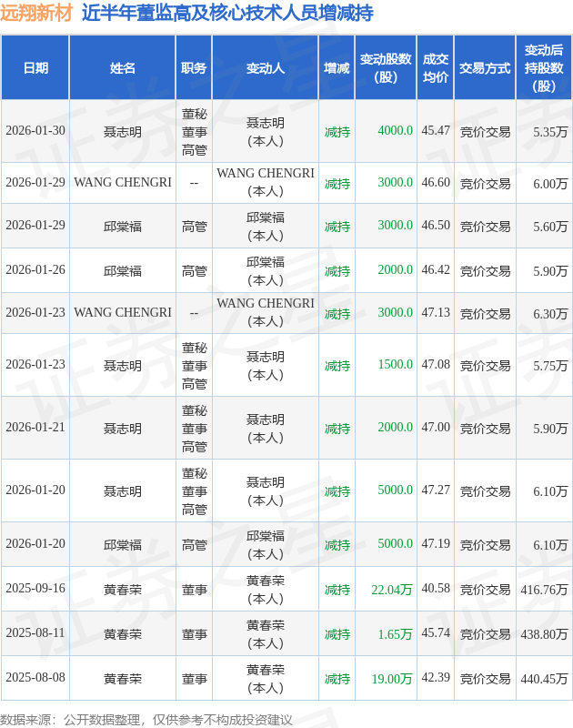Click the 成交均价 column header

pos(436,67)
